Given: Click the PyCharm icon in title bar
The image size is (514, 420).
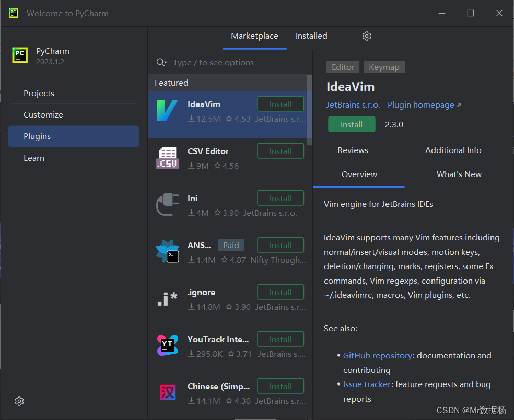Looking at the screenshot, I should (x=14, y=13).
